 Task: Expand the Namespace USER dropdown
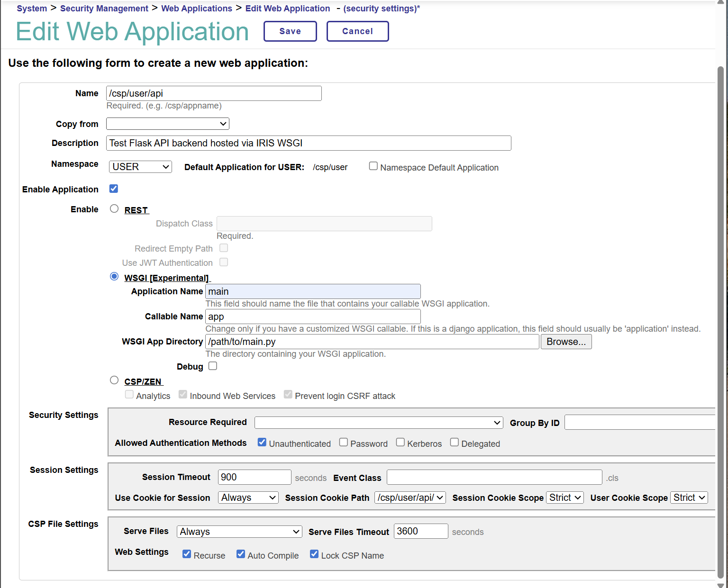[140, 167]
